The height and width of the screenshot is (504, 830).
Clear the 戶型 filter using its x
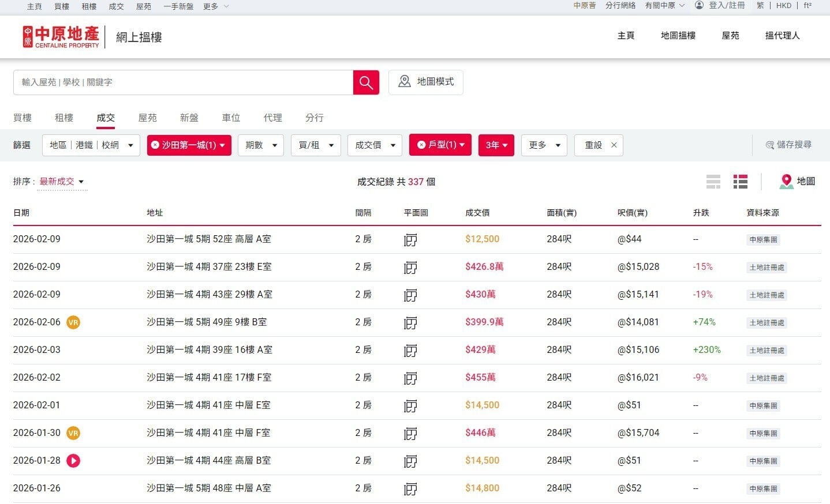click(x=421, y=145)
